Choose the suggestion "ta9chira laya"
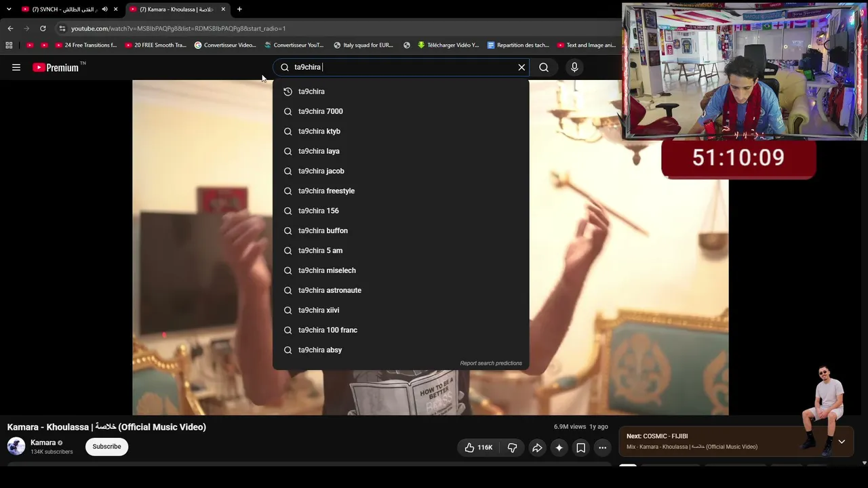Viewport: 868px width, 488px height. click(x=401, y=151)
